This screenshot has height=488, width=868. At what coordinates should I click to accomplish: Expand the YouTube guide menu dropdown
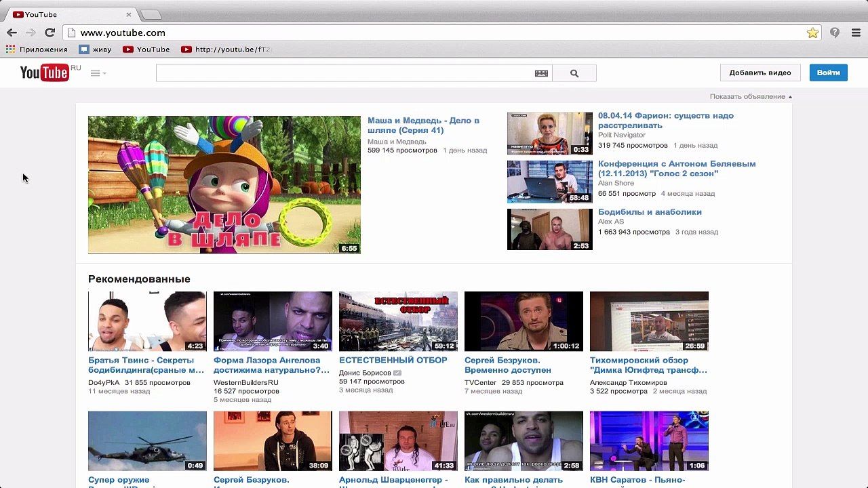[x=98, y=73]
